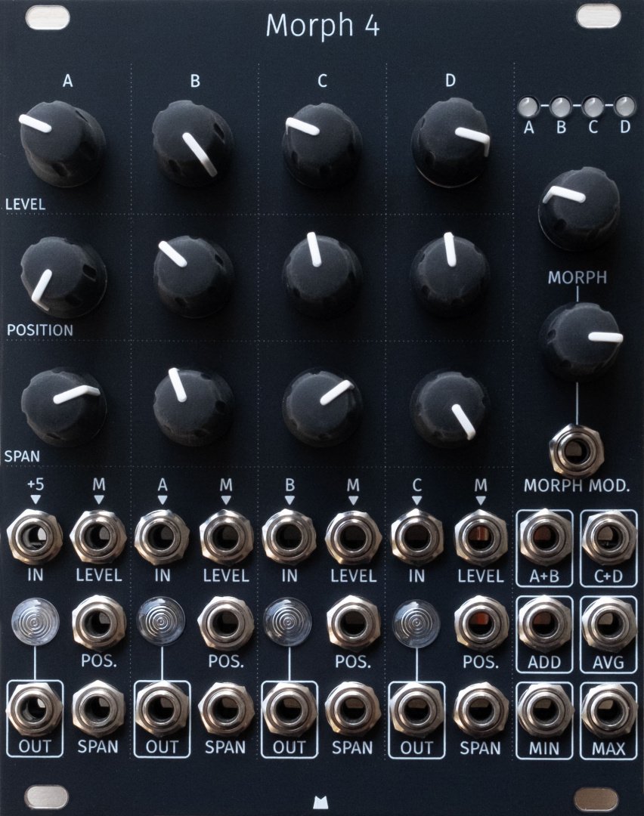The height and width of the screenshot is (816, 644).
Task: Click the manufacturer M logo at bottom
Action: [321, 803]
